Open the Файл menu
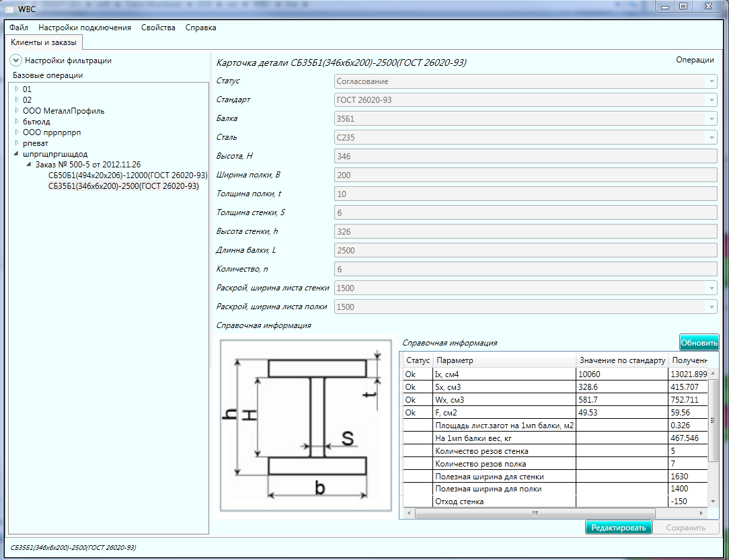The height and width of the screenshot is (560, 729). tap(19, 28)
